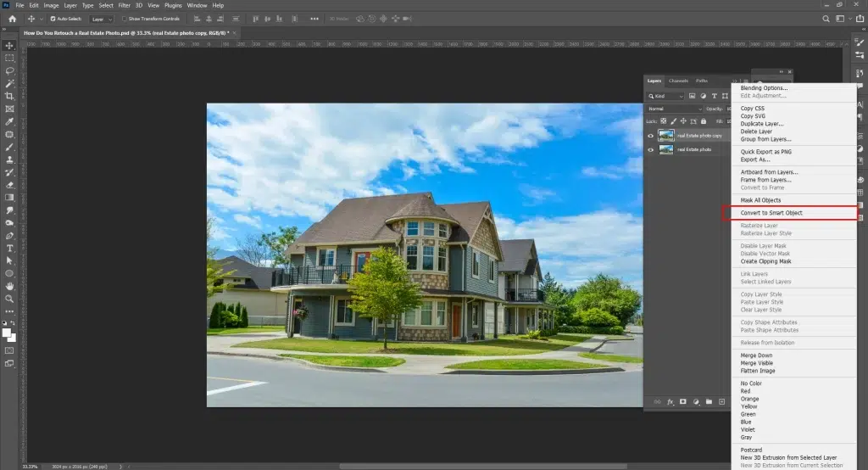Open the workspace switcher dropdown
Screen dimensions: 868x470
(x=842, y=19)
